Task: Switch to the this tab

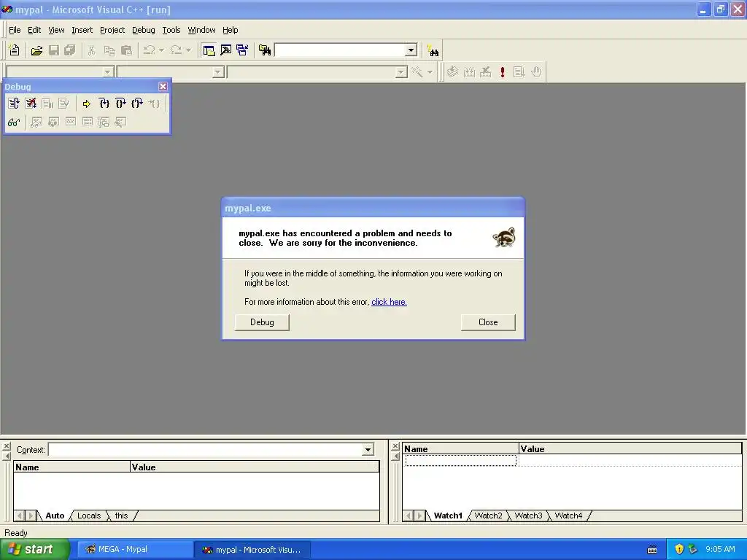Action: [x=122, y=516]
